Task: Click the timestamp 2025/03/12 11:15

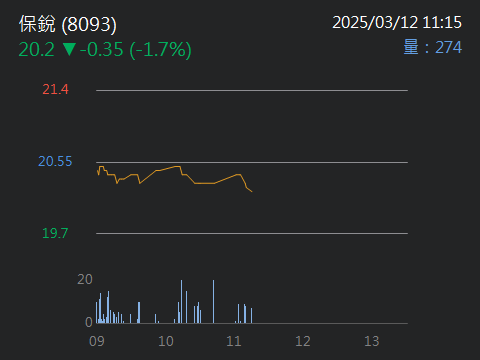Action: coord(397,23)
